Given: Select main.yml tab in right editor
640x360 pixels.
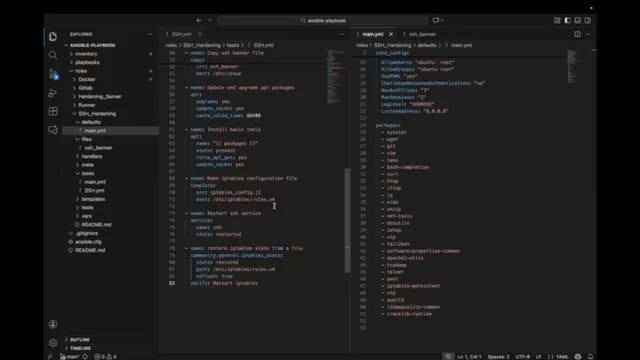Looking at the screenshot, I should pyautogui.click(x=373, y=34).
